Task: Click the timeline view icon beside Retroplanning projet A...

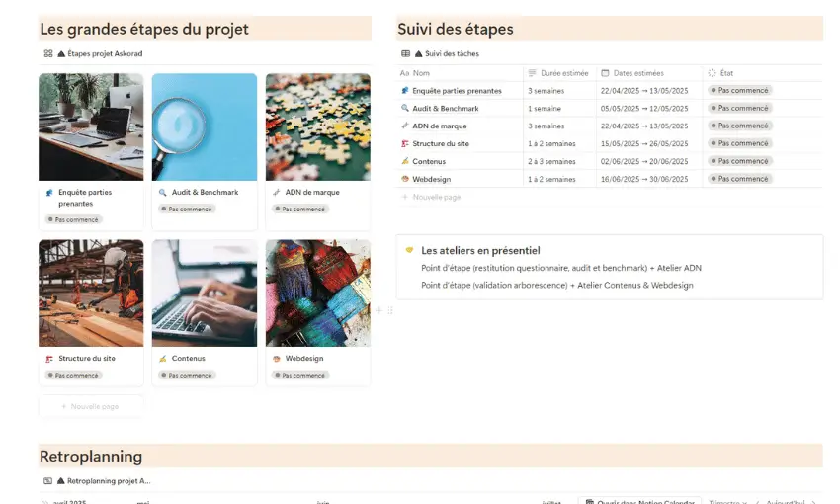Action: tap(48, 481)
